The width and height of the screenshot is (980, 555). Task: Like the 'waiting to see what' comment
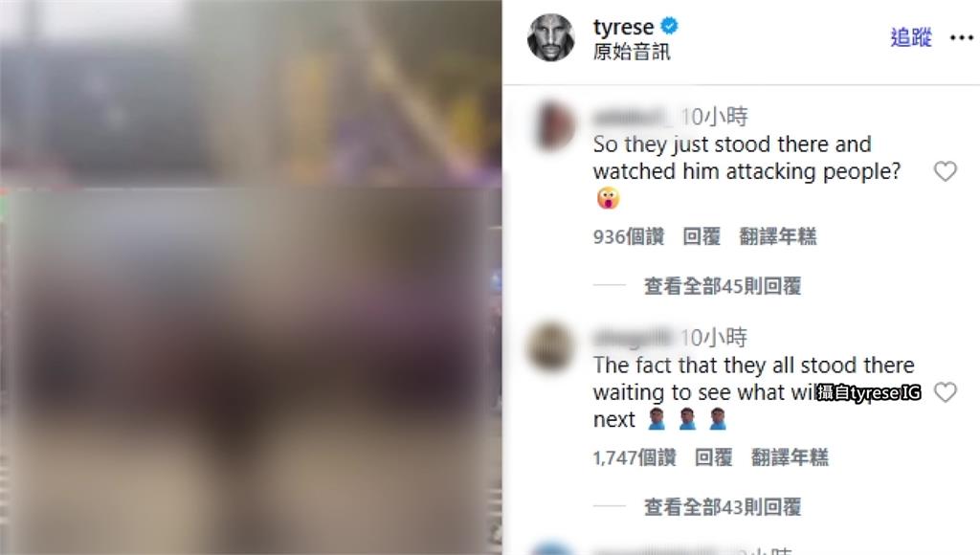tap(945, 392)
